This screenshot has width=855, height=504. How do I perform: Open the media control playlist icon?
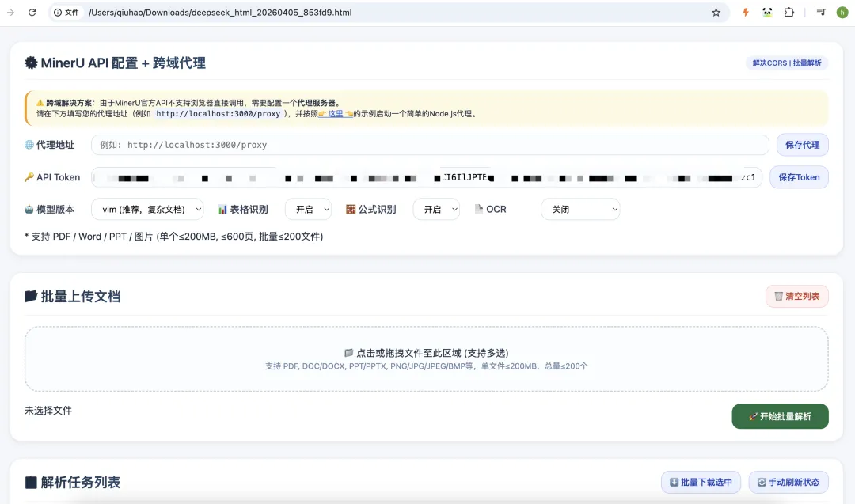pos(821,12)
